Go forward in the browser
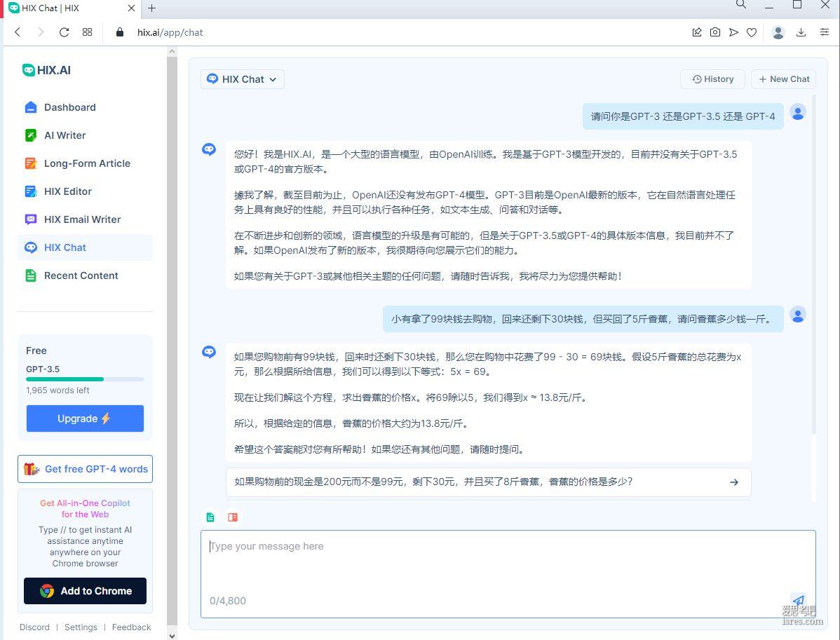 pos(41,32)
